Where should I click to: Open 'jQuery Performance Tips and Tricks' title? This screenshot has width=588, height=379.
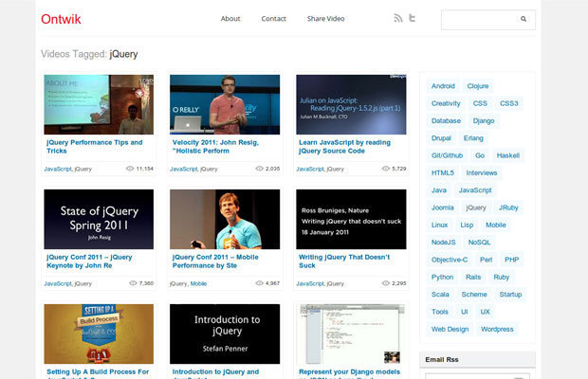(95, 147)
